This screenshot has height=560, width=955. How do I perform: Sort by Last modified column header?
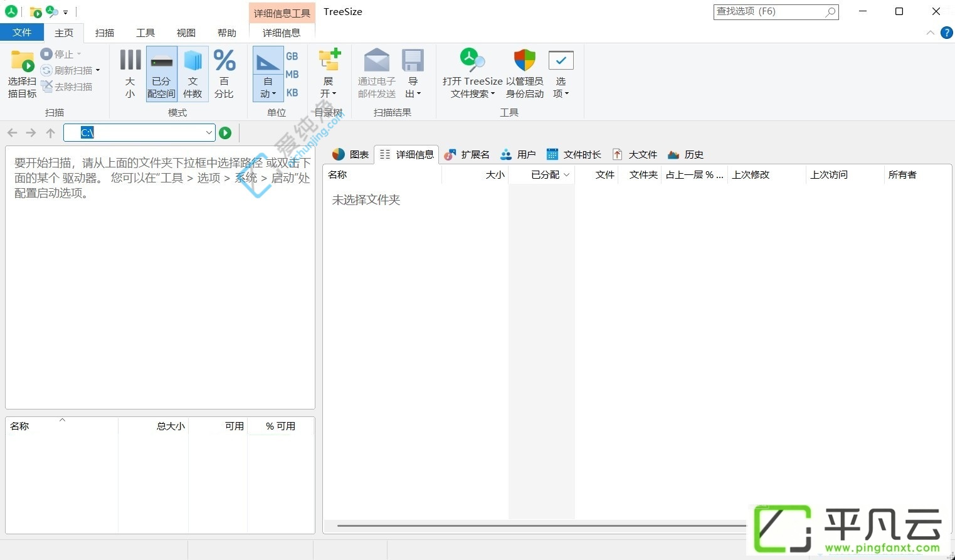click(767, 175)
